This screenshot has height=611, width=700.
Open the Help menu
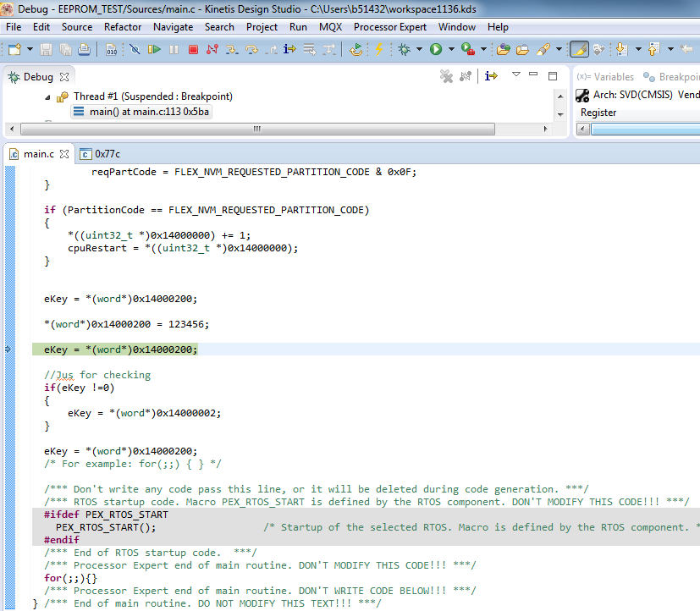[x=498, y=27]
